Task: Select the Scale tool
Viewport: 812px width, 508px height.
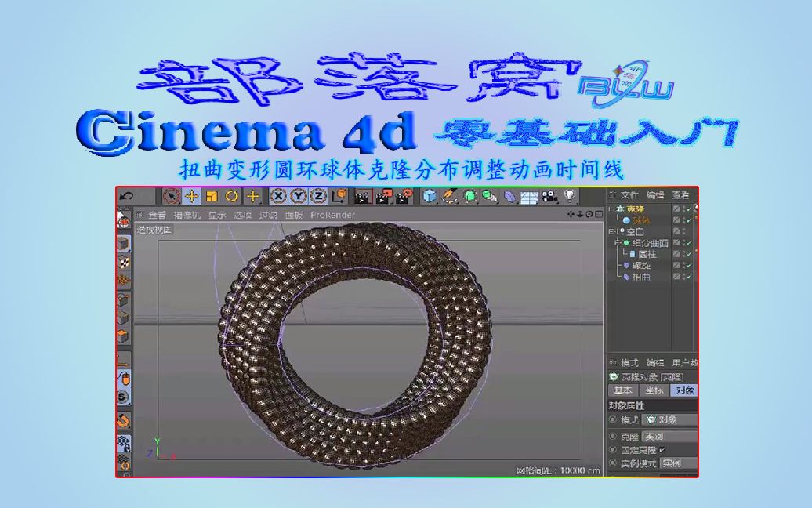Action: coord(212,196)
